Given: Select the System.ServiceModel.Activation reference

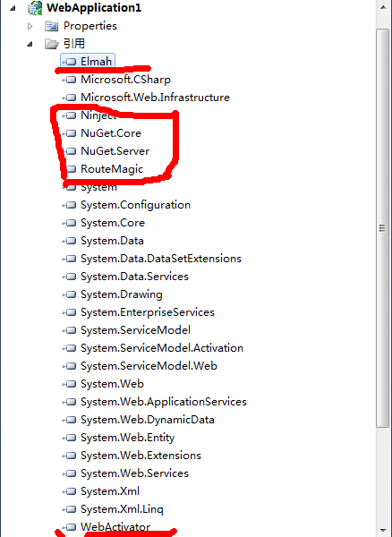Looking at the screenshot, I should (162, 348).
